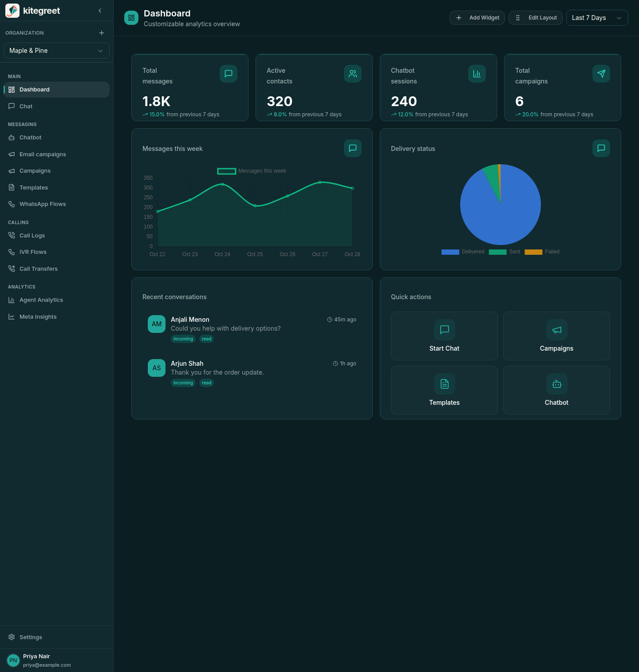
Task: Open the Last 7 Days range dropdown
Action: (x=597, y=18)
